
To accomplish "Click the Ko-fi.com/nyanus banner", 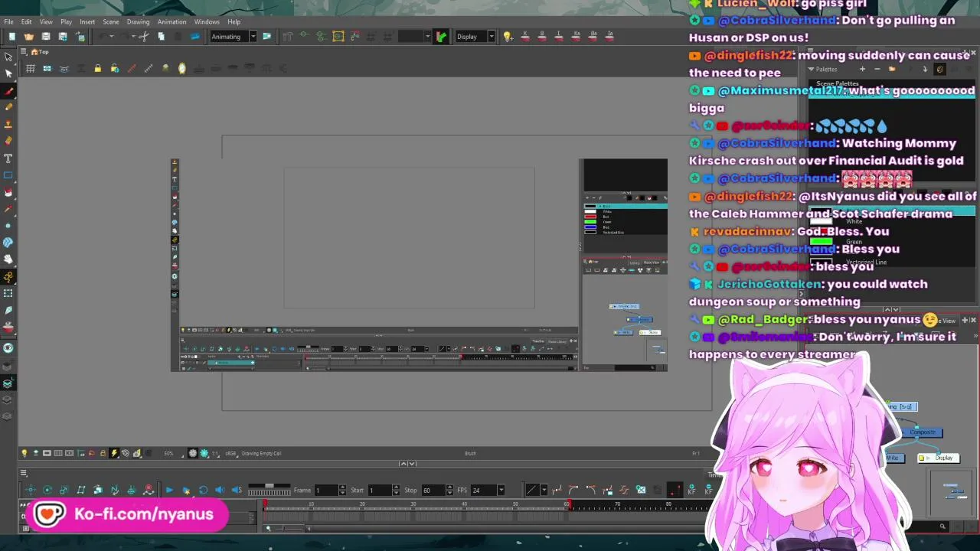I will point(127,514).
